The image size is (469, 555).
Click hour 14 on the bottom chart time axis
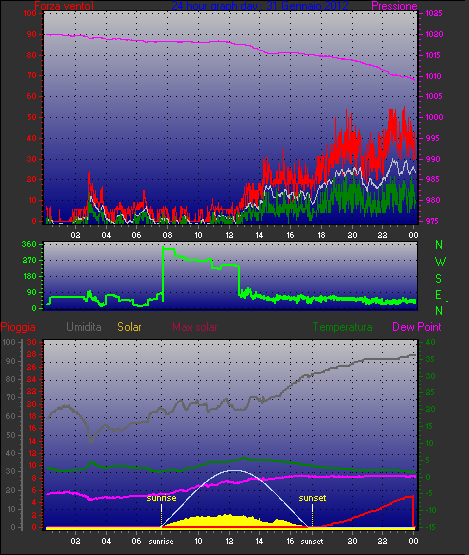pyautogui.click(x=260, y=541)
